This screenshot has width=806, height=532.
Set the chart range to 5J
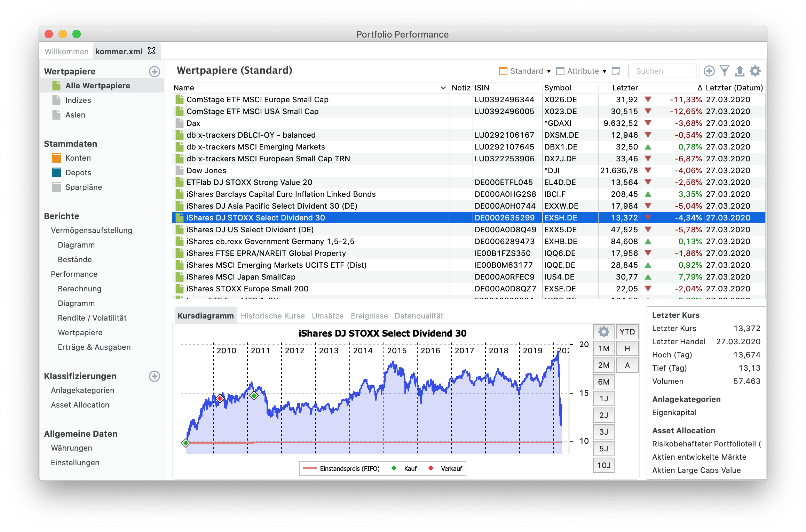[603, 449]
